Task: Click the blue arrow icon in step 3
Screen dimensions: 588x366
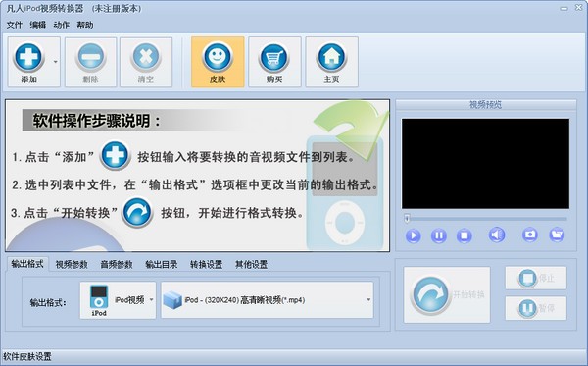Action: click(x=137, y=213)
